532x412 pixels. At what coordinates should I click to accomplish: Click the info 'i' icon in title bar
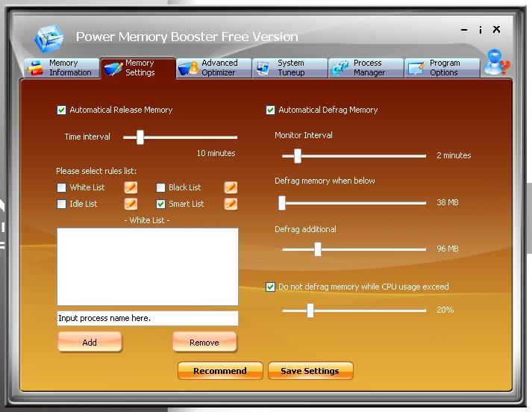click(x=481, y=30)
